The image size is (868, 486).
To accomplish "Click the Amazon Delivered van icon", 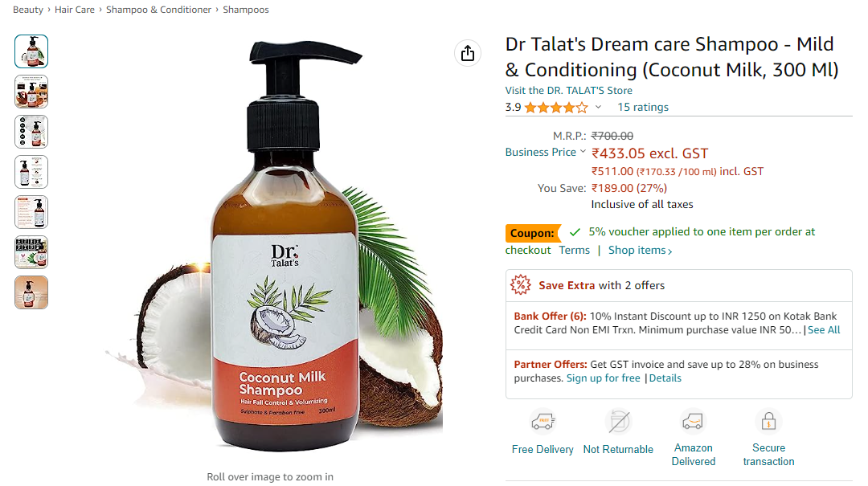I will coord(693,422).
